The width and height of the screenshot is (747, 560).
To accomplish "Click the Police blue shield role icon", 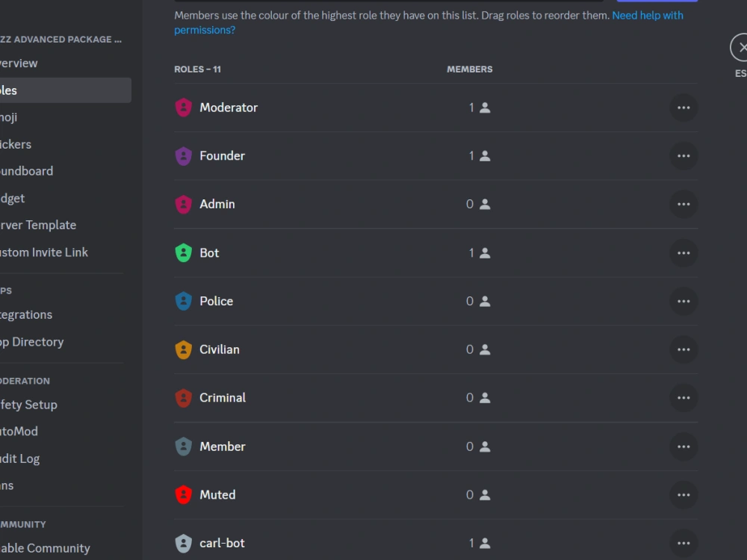I will 183,301.
